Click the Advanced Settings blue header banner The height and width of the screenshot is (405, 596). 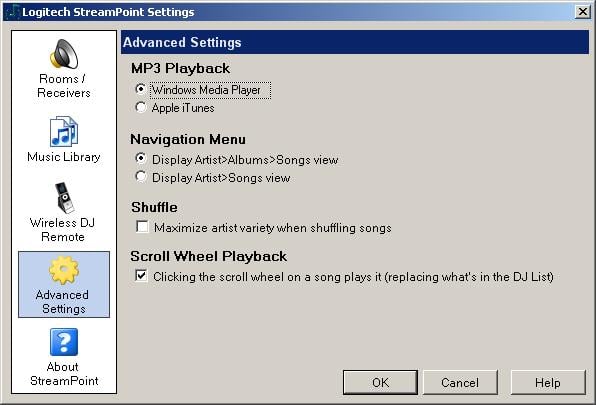coord(355,42)
